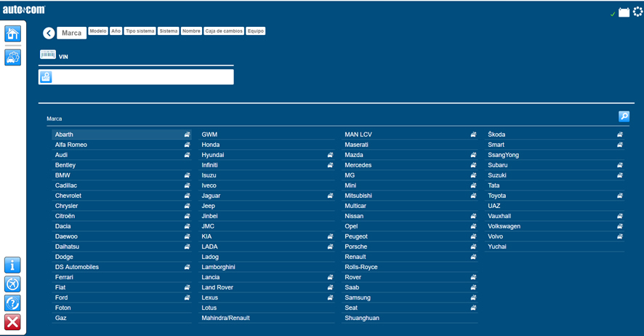This screenshot has height=336, width=644.
Task: Click the car icon next to Mercedes
Action: pos(474,164)
